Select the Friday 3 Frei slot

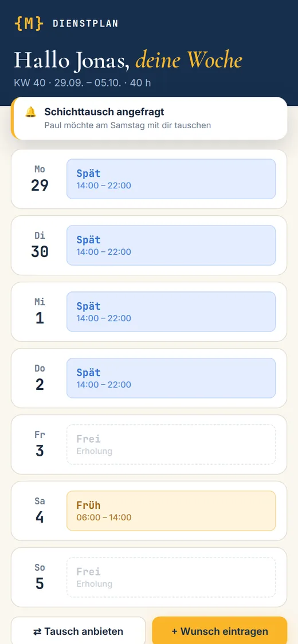tap(171, 444)
